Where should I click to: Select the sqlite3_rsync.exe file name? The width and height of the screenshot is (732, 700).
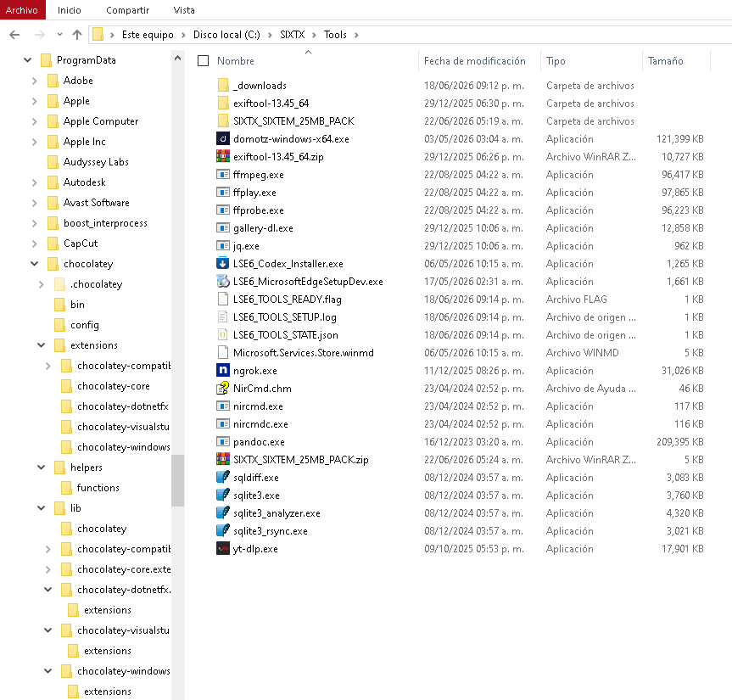pyautogui.click(x=271, y=531)
